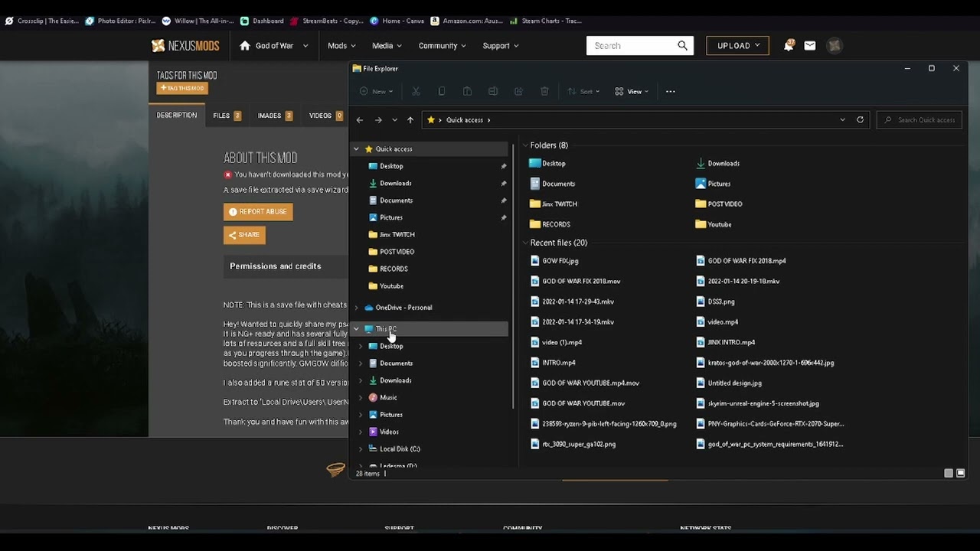Switch to the IMAGES tab on mod page
The image size is (980, 551).
coord(275,116)
